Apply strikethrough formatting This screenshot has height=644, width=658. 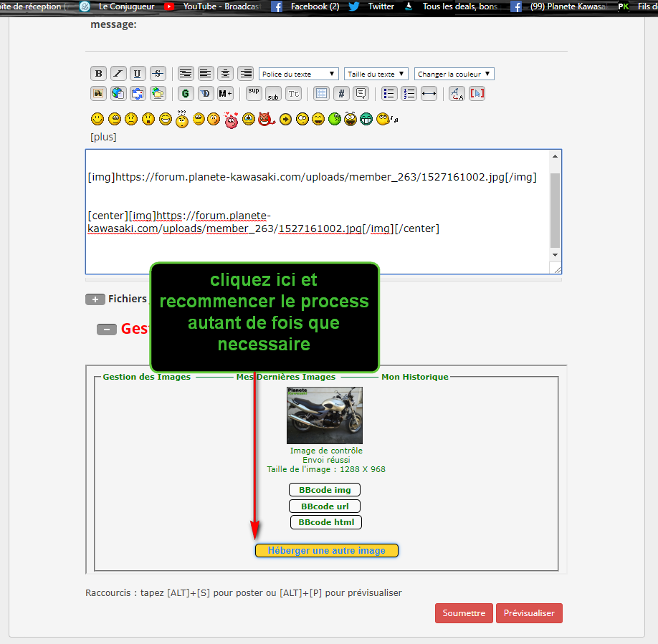coord(158,74)
